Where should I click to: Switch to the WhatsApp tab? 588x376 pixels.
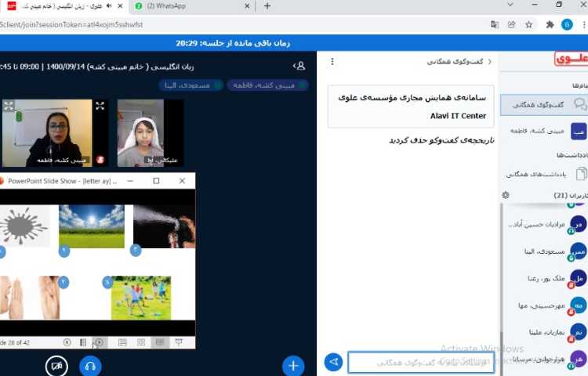[191, 6]
